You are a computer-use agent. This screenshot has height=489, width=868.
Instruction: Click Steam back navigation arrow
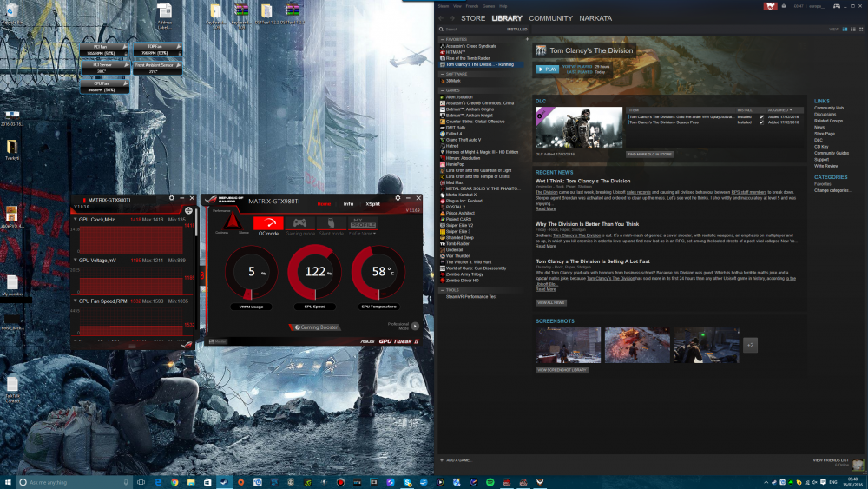(441, 18)
